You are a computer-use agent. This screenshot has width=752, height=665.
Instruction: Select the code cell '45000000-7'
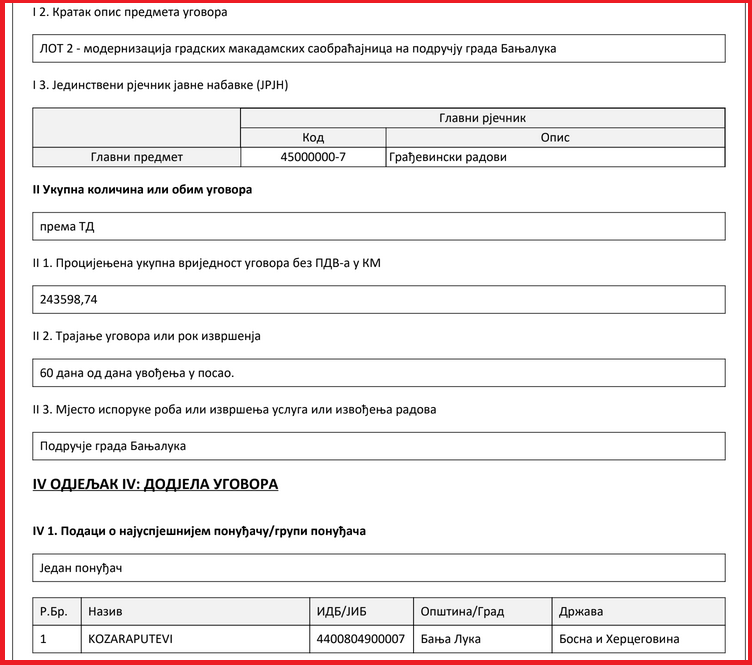click(x=313, y=157)
